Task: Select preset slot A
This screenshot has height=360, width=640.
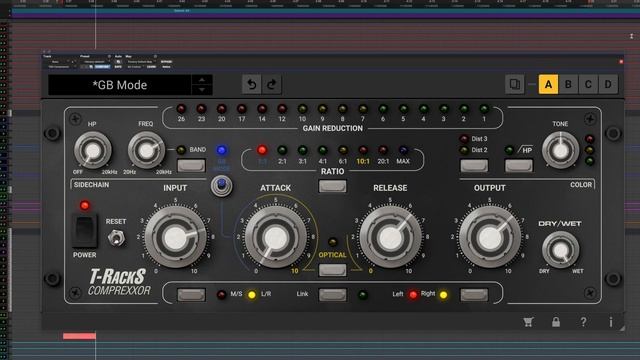Action: point(548,84)
